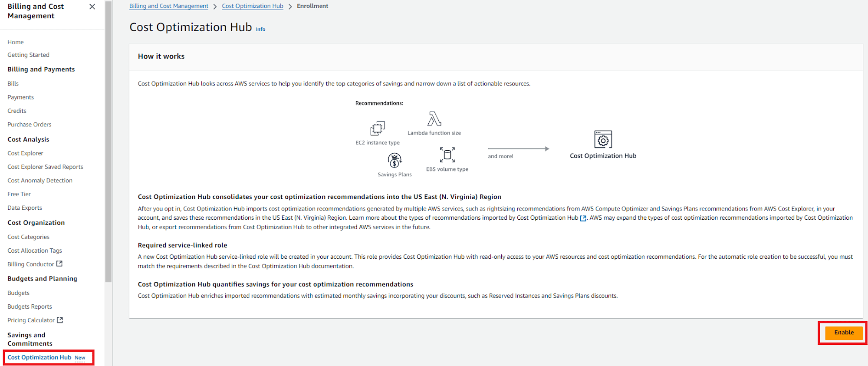Click the Budgets and Planning section heading
868x366 pixels.
point(42,279)
